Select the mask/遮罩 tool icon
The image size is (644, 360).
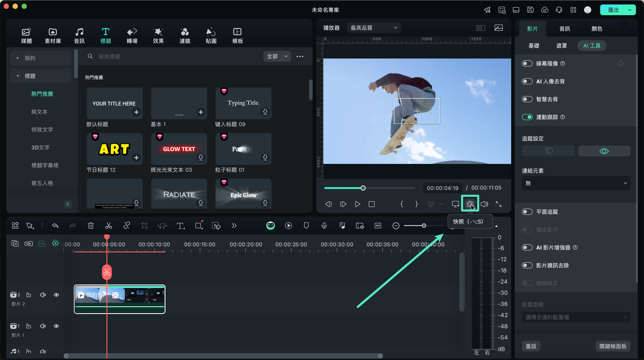pos(562,46)
